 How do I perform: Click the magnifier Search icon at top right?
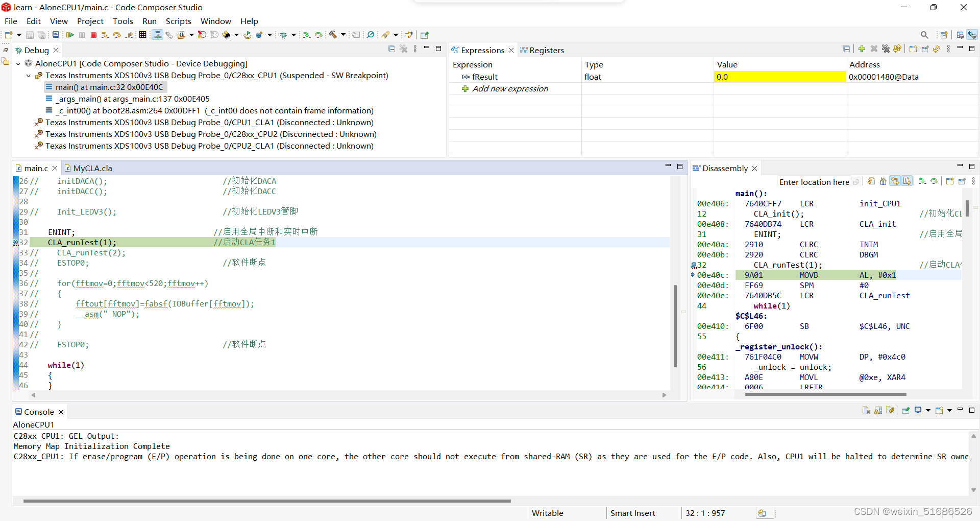tap(924, 35)
